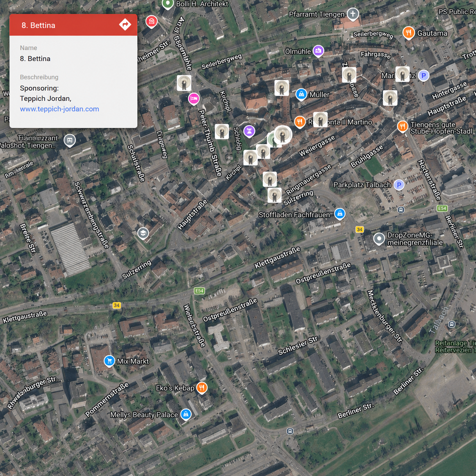The width and height of the screenshot is (476, 476).
Task: Select the Eko's Kebap restaurant marker
Action: click(202, 388)
